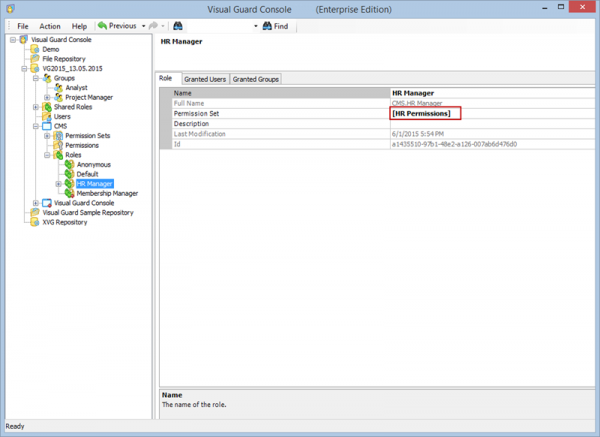Image resolution: width=600 pixels, height=437 pixels.
Task: Switch to the Granted Users tab
Action: [205, 79]
